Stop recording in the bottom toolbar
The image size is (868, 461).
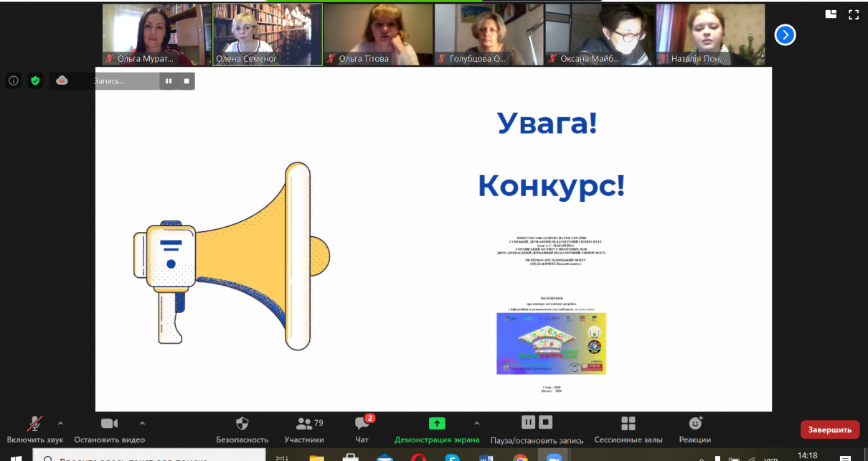[x=545, y=422]
